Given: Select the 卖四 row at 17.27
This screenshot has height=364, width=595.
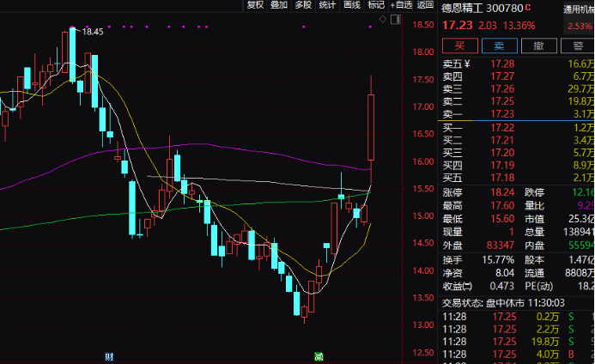Looking at the screenshot, I should [x=517, y=76].
